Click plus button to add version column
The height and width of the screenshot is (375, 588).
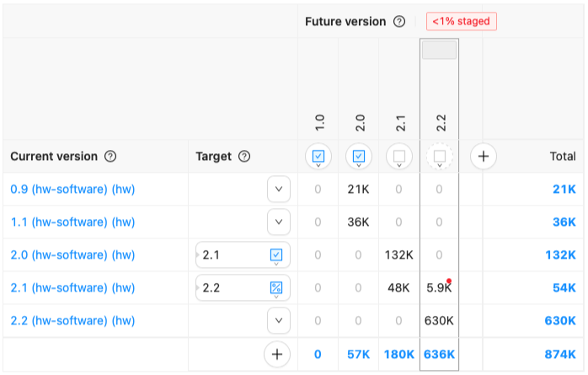click(x=484, y=156)
